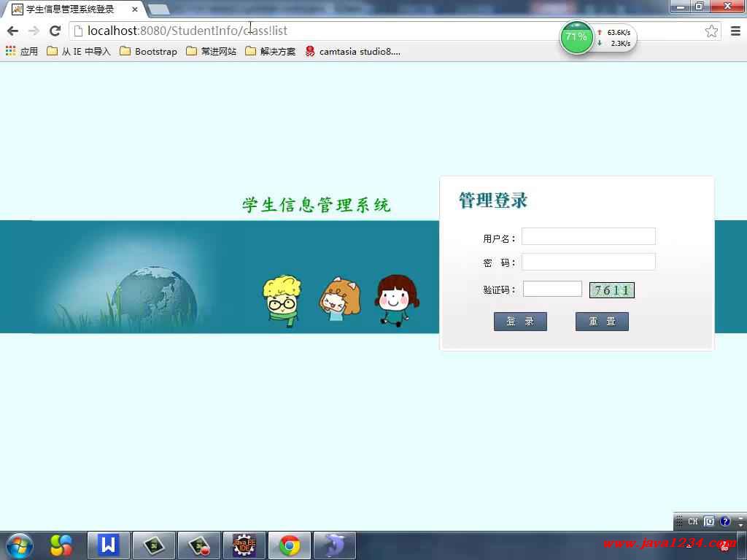Open a new browser tab

158,9
